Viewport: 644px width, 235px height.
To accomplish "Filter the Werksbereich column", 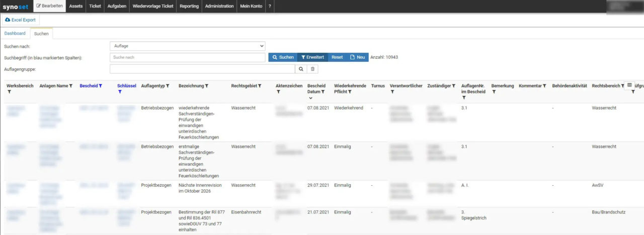I will [9, 92].
